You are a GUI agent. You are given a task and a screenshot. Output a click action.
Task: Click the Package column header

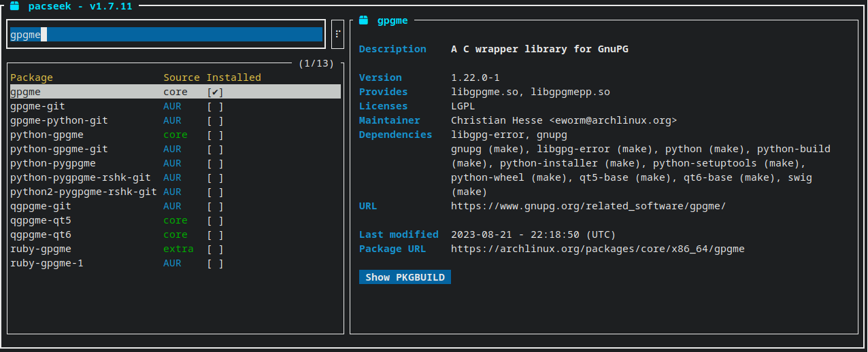[x=31, y=77]
